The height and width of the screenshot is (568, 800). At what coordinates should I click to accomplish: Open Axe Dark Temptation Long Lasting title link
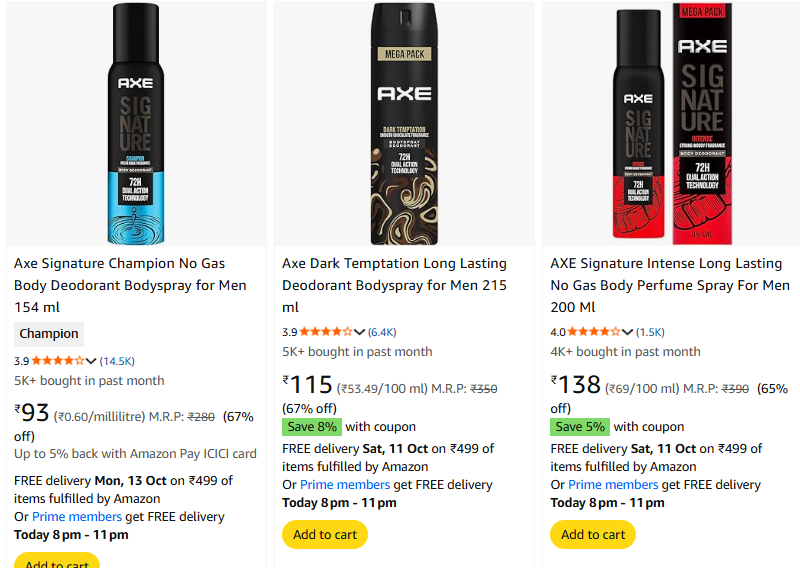pyautogui.click(x=394, y=285)
